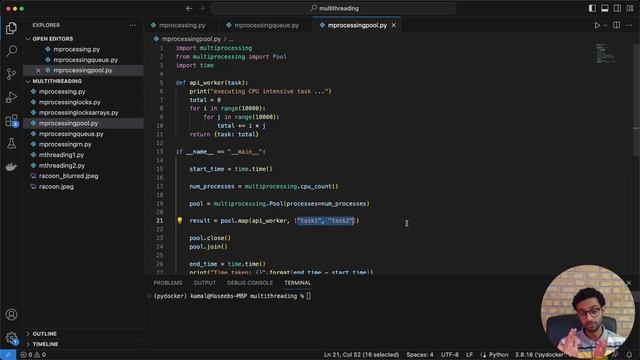Screen dimensions: 640x360
Task: Open editor More Actions ellipsis
Action: pos(629,25)
